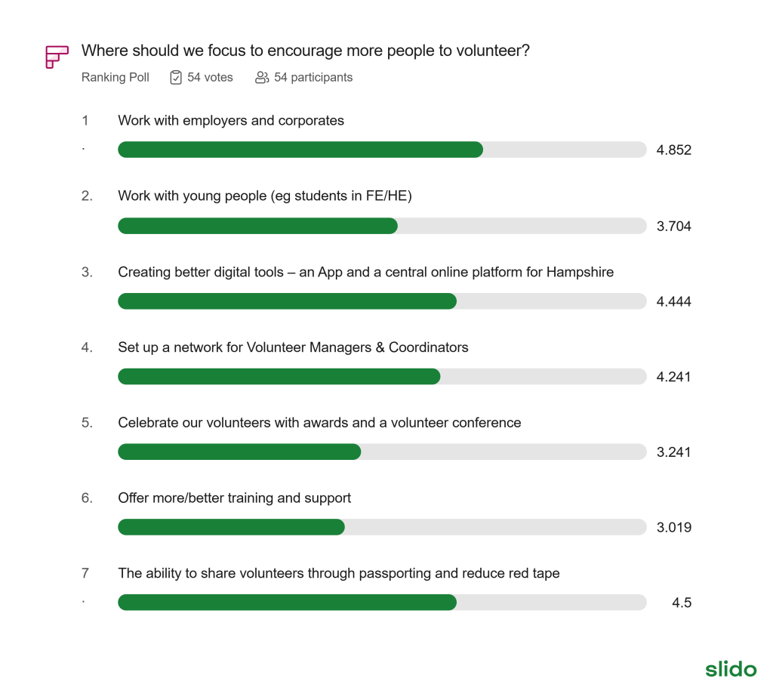
Task: Click the ranking poll icon beside the question
Action: click(57, 57)
